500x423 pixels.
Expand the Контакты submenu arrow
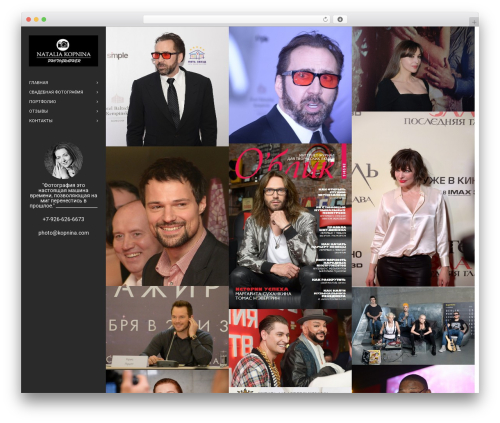[97, 121]
